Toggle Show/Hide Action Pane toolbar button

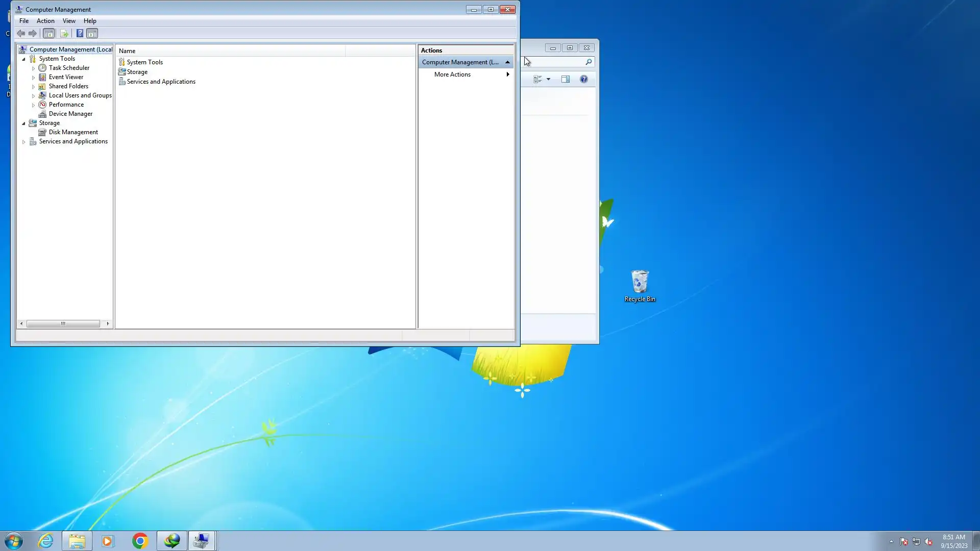point(92,34)
